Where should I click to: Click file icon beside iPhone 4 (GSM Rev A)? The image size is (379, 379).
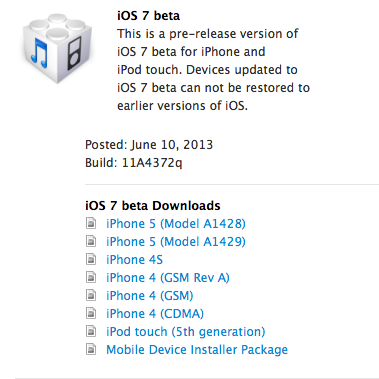coord(91,277)
